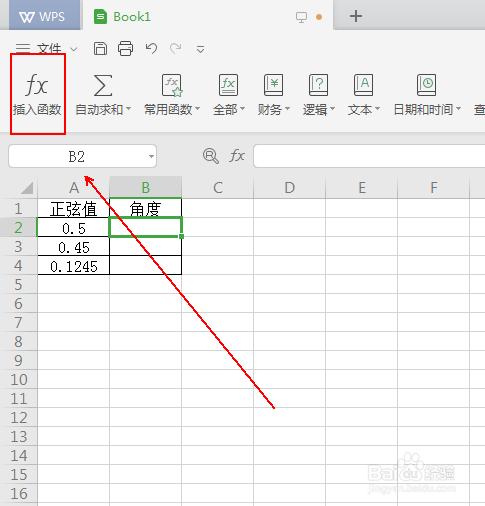Click the plus button to add new tab
Viewport: 485px width, 506px height.
pos(356,16)
